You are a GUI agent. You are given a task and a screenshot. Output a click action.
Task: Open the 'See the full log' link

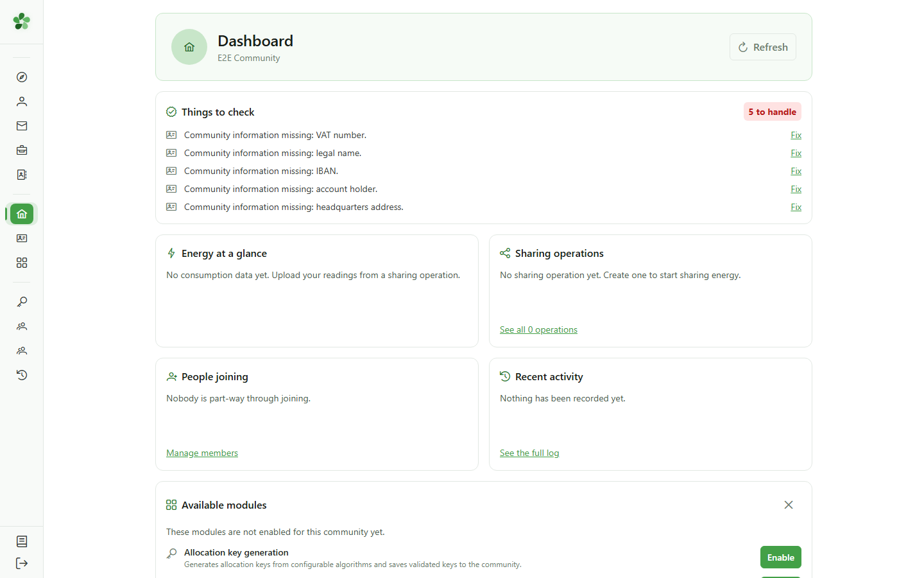click(529, 453)
